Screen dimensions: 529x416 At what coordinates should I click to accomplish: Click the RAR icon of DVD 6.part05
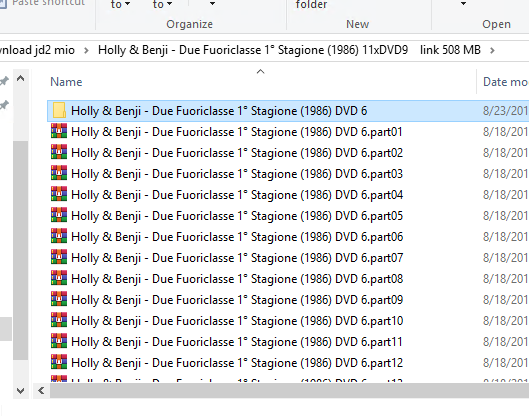pyautogui.click(x=59, y=216)
